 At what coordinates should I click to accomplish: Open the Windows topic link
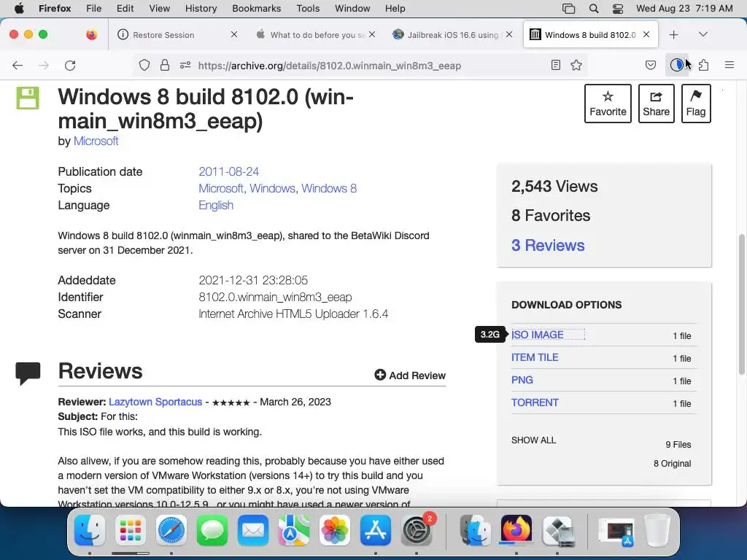pos(273,188)
